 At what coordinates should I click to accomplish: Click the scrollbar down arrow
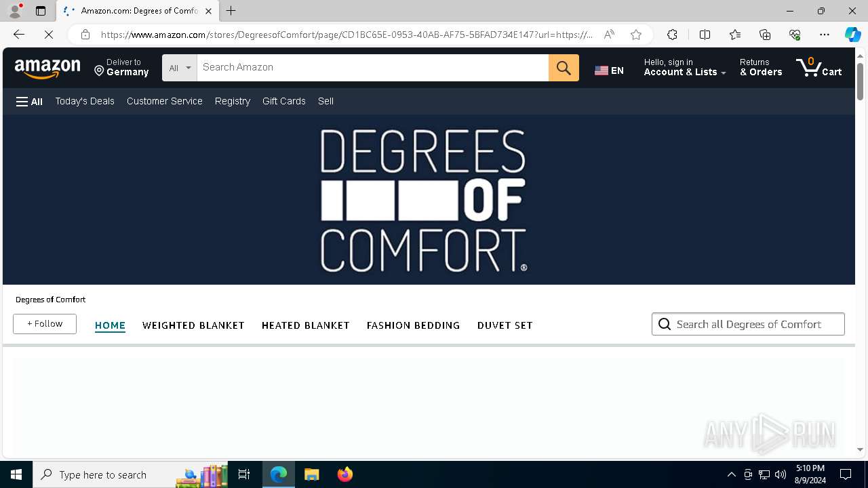tap(860, 449)
